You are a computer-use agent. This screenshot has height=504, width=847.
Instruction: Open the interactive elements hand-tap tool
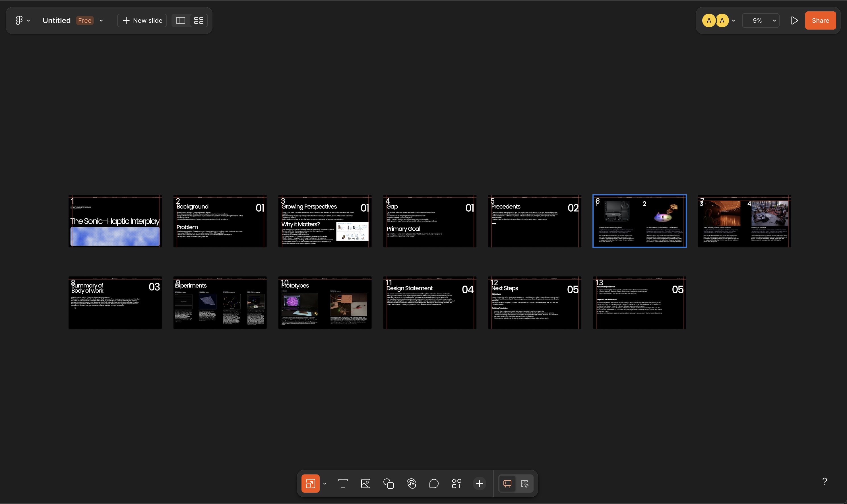(411, 483)
